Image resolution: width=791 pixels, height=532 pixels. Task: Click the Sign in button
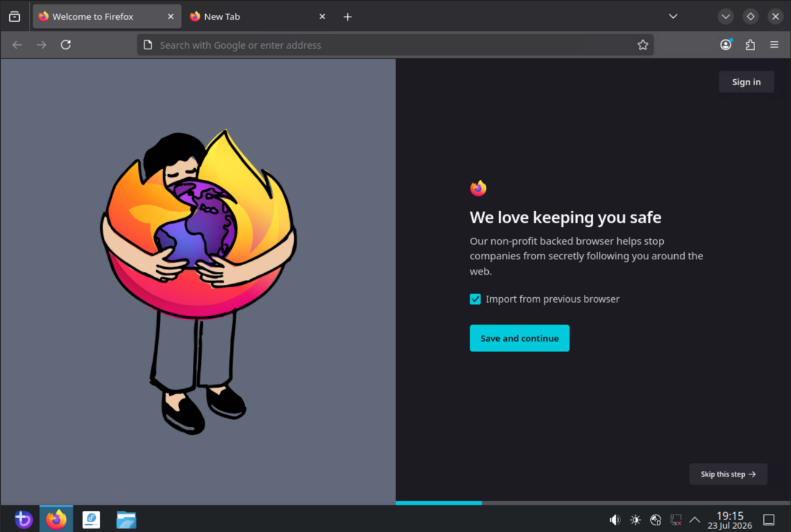pyautogui.click(x=747, y=82)
